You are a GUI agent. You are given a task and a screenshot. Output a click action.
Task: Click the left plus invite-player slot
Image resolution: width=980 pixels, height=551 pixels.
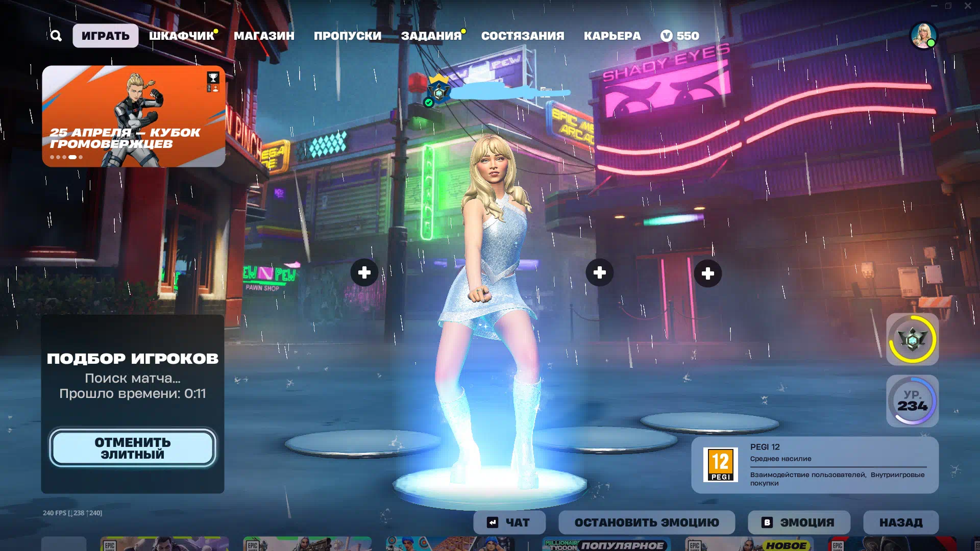(x=364, y=273)
